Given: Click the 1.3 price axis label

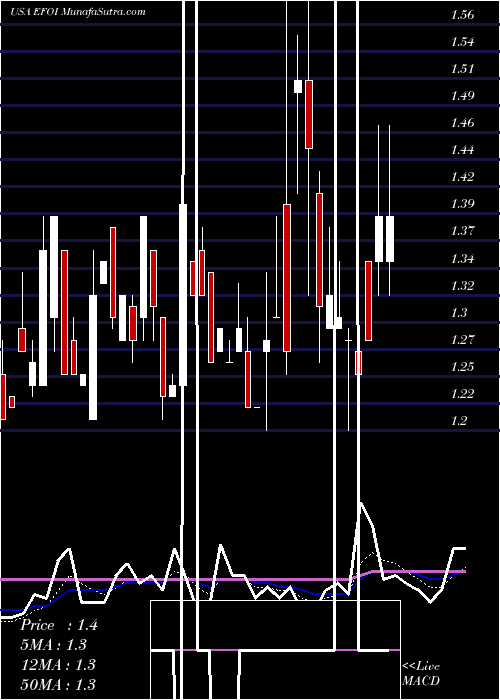Looking at the screenshot, I should point(459,313).
